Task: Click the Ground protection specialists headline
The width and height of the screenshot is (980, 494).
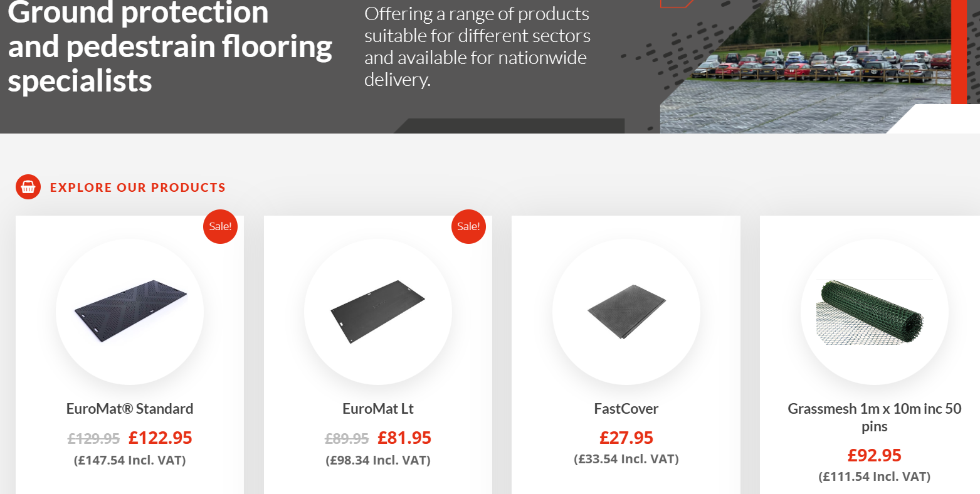Action: click(170, 46)
